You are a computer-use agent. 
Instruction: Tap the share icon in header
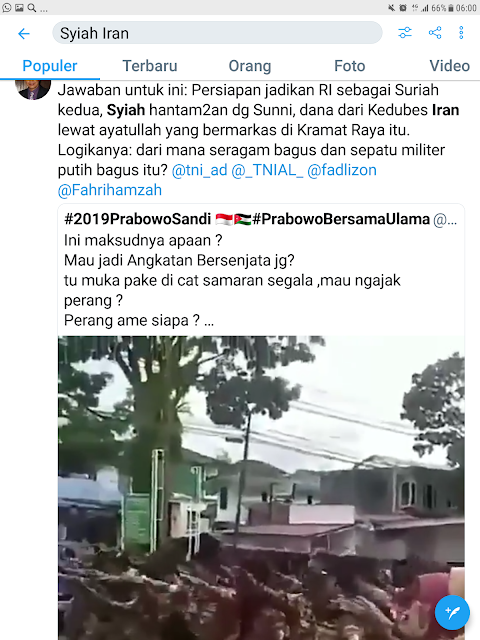435,33
